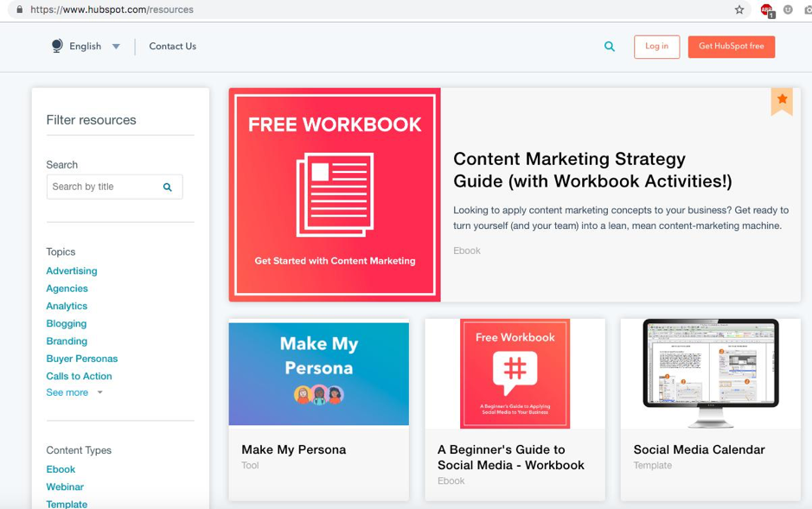Filter by Buyer Personas topic

[82, 359]
